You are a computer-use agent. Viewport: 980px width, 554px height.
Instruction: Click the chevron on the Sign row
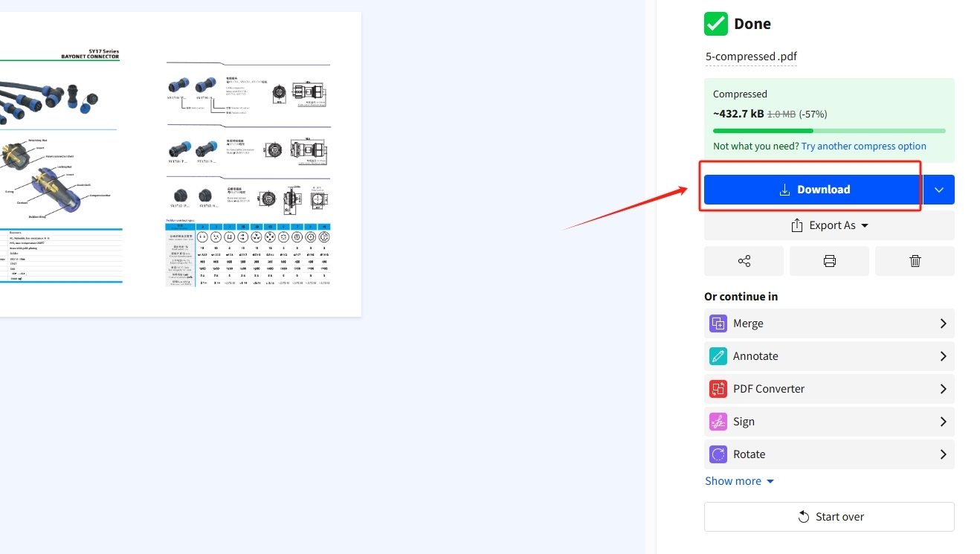[943, 422]
